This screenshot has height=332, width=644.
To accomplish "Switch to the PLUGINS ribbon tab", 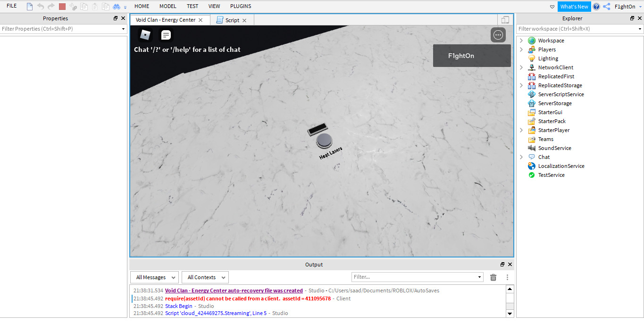I will (x=241, y=6).
